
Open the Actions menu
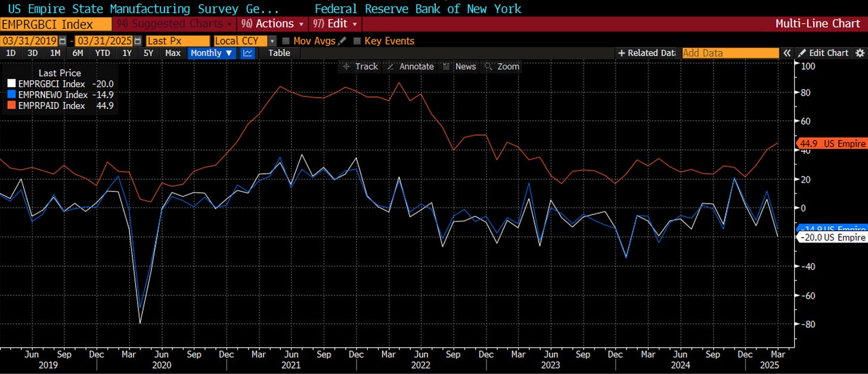(x=273, y=24)
